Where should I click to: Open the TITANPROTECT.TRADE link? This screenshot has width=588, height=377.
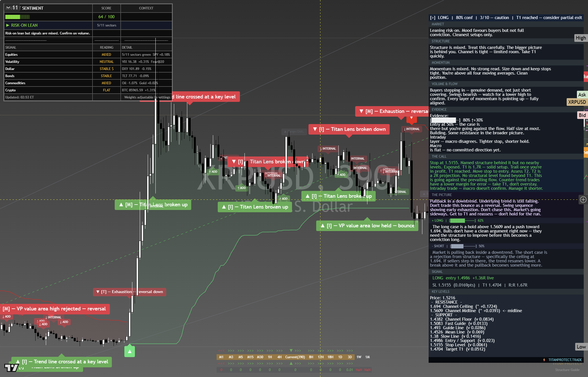click(x=565, y=360)
